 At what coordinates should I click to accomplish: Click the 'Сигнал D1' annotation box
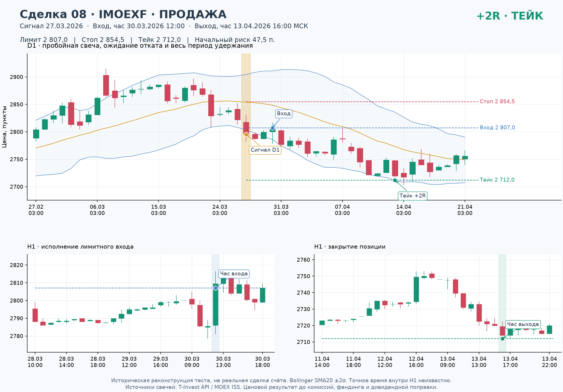[x=265, y=150]
